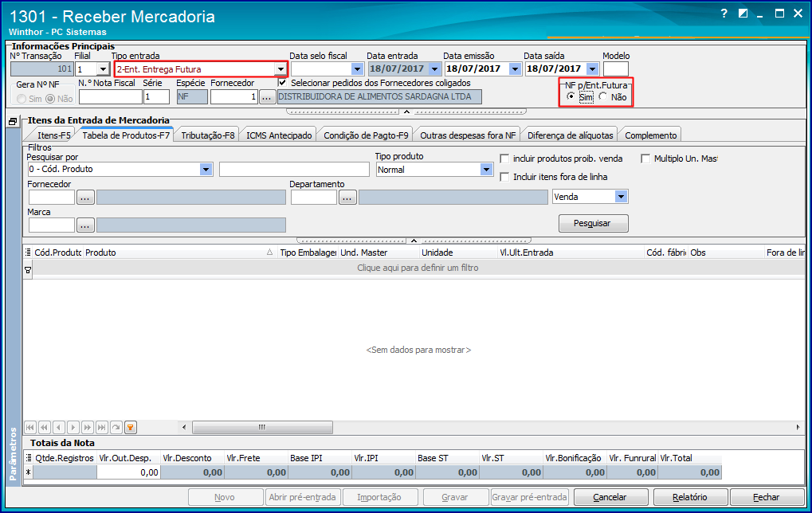Image resolution: width=812 pixels, height=513 pixels.
Task: Go to first record navigator button
Action: coord(30,428)
